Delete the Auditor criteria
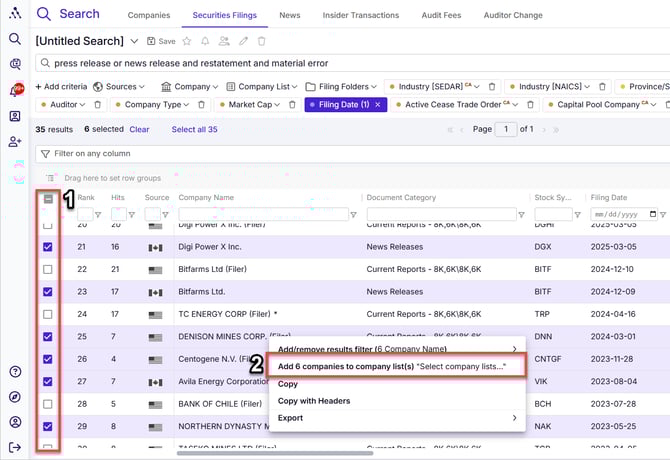Screen dimensions: 670x460 click(97, 104)
